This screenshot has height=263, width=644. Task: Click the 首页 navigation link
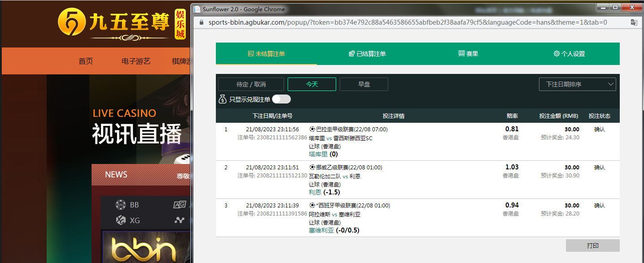coord(86,61)
